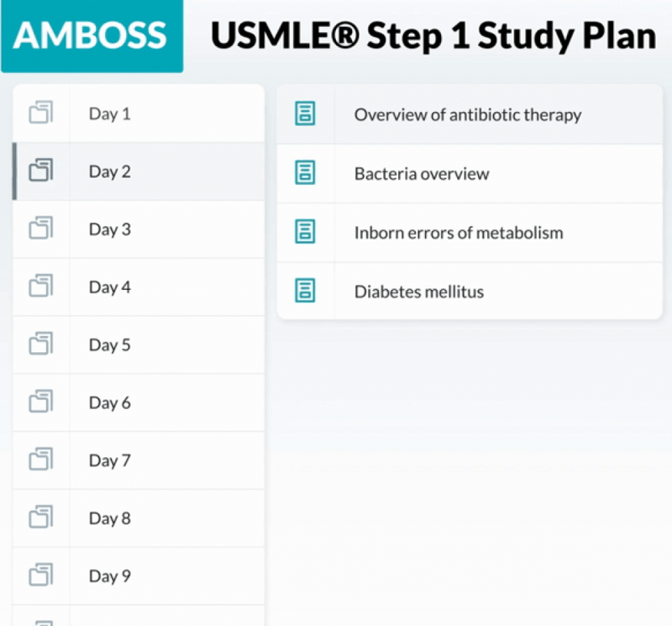Screen dimensions: 672x626
Task: Click the copy icon next to Day 5
Action: click(x=41, y=345)
